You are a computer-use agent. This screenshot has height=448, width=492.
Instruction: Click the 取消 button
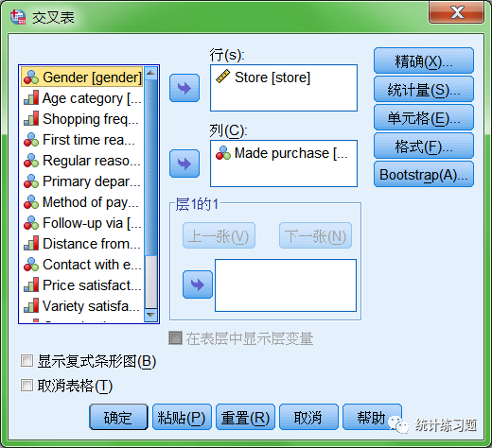click(x=308, y=417)
